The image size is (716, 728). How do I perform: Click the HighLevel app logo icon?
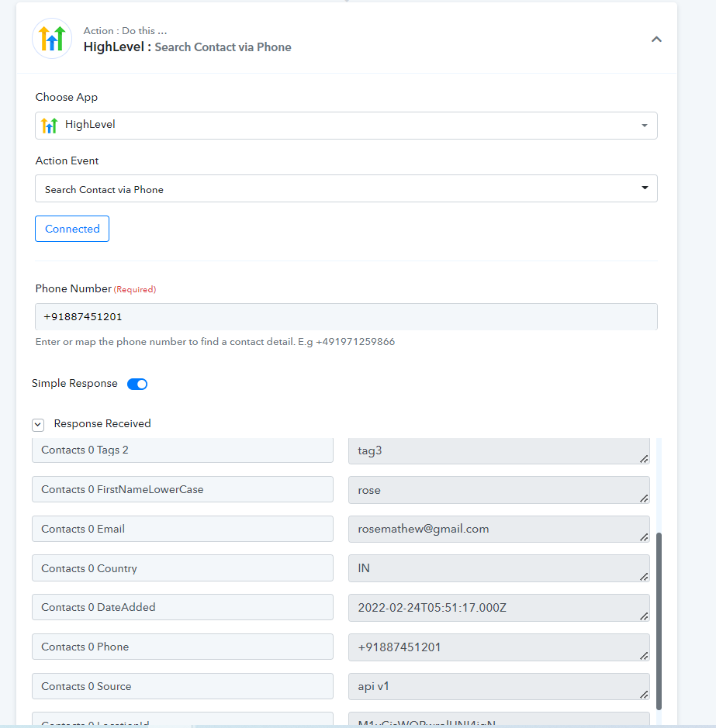click(x=52, y=39)
